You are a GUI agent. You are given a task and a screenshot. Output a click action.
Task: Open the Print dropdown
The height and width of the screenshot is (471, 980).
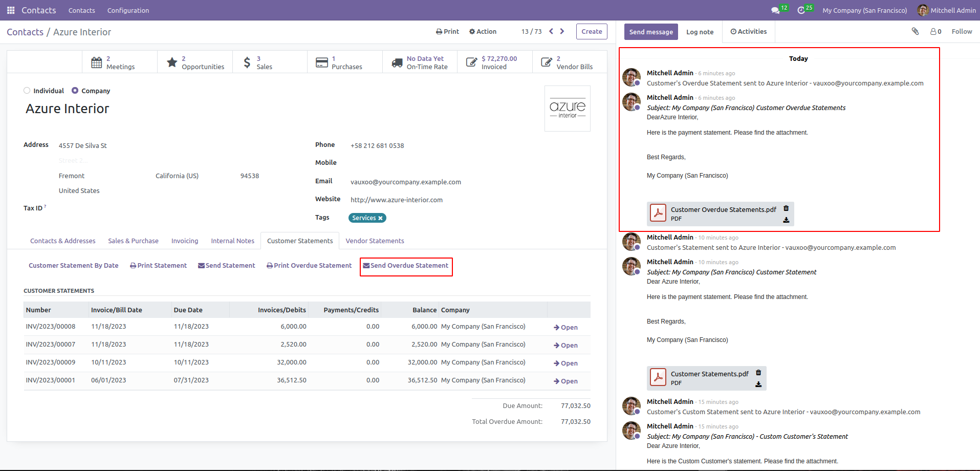pyautogui.click(x=447, y=31)
